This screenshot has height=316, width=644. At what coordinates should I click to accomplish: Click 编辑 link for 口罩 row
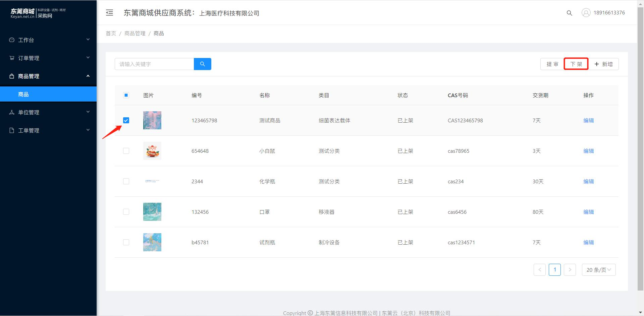point(588,212)
